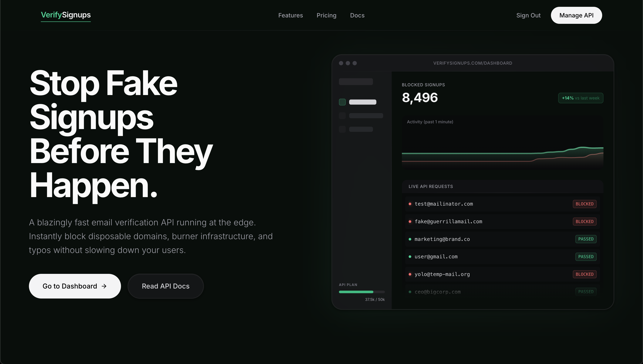643x364 pixels.
Task: Click green dot beside user@gmail.com
Action: pos(410,257)
